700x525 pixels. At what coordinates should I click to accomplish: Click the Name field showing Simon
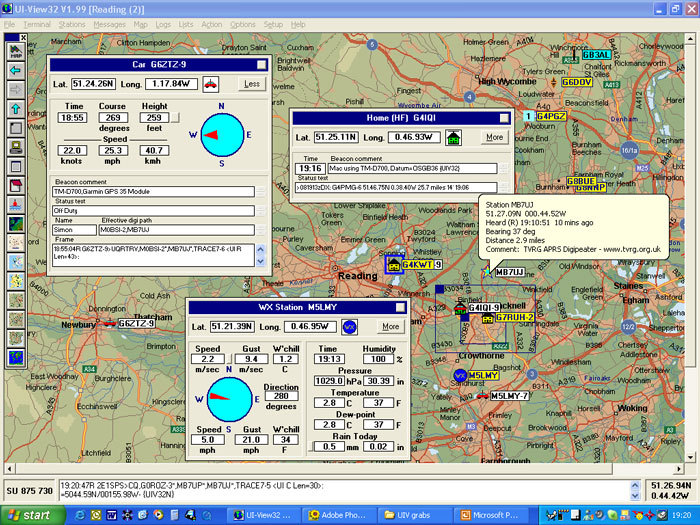[74, 230]
